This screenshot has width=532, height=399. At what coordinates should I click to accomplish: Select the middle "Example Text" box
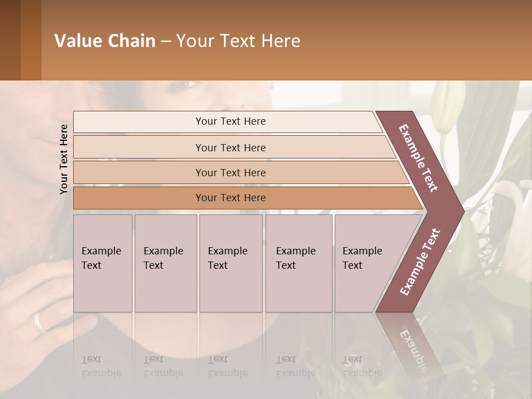tap(230, 263)
